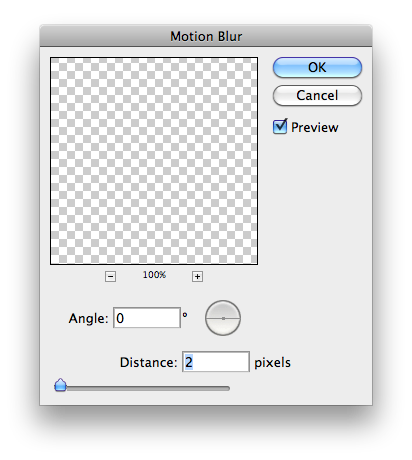The height and width of the screenshot is (460, 412).
Task: Focus the Distance pixels input field
Action: [216, 361]
